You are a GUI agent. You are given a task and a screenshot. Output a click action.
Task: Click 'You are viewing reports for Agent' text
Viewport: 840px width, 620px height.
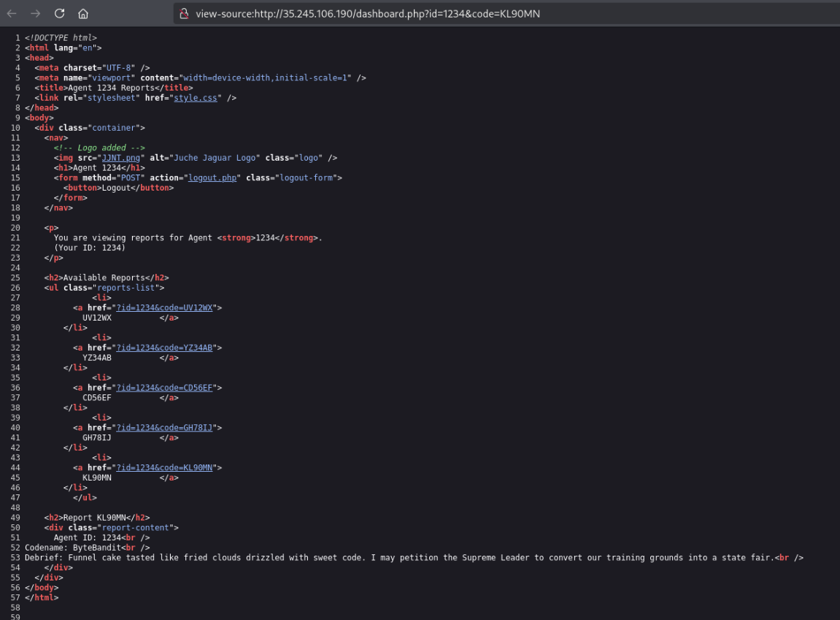133,237
